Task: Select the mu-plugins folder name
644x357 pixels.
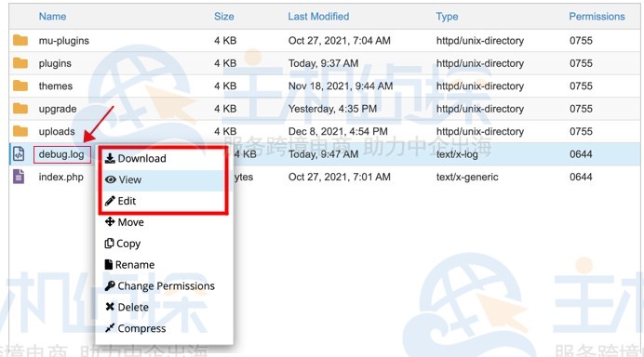Action: tap(63, 41)
